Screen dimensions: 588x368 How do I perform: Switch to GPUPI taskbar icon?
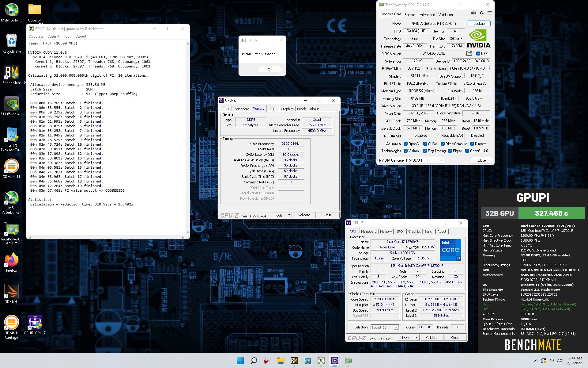click(x=321, y=361)
